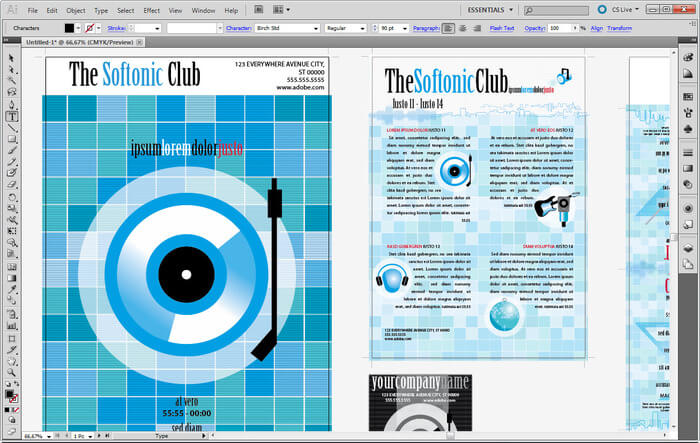700x443 pixels.
Task: Open the Appearance panel icon
Action: point(688,208)
